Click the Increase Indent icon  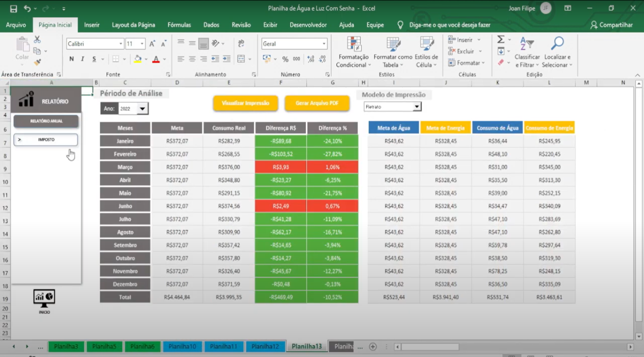pyautogui.click(x=227, y=59)
